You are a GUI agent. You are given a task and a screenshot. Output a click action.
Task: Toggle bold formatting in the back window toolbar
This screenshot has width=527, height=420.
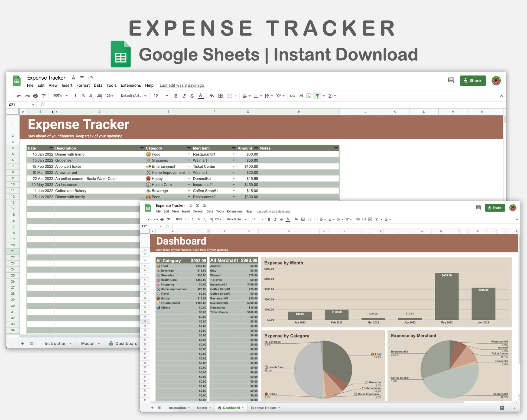tap(176, 96)
